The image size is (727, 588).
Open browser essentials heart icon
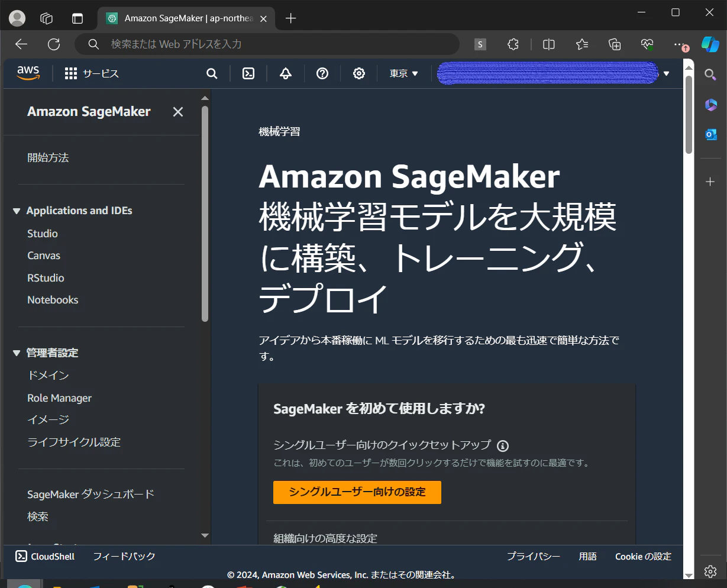pyautogui.click(x=647, y=44)
